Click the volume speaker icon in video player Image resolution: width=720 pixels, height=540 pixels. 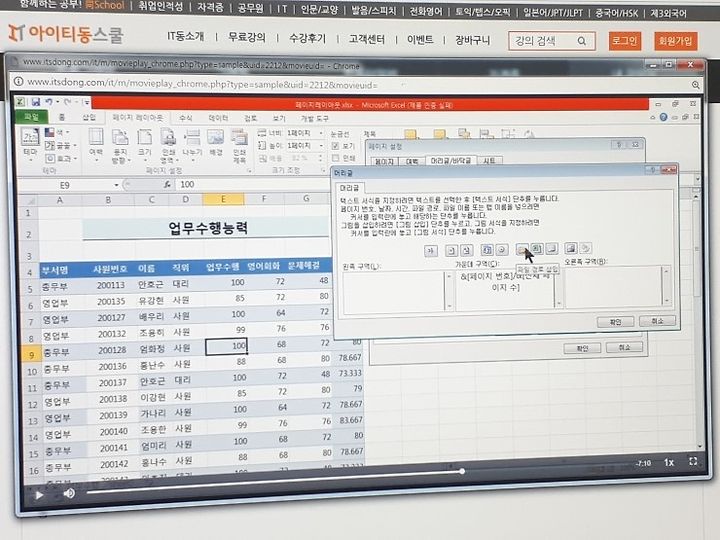(69, 493)
